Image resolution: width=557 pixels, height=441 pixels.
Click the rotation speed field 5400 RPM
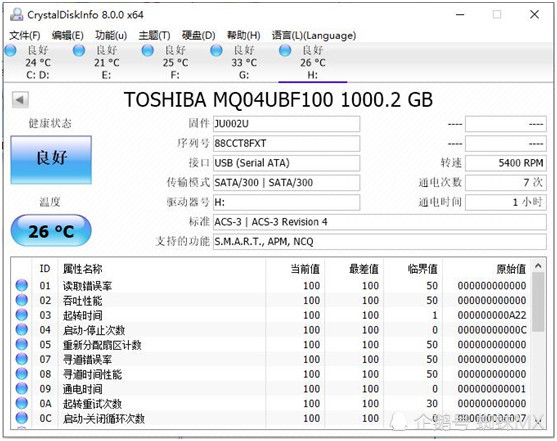506,163
